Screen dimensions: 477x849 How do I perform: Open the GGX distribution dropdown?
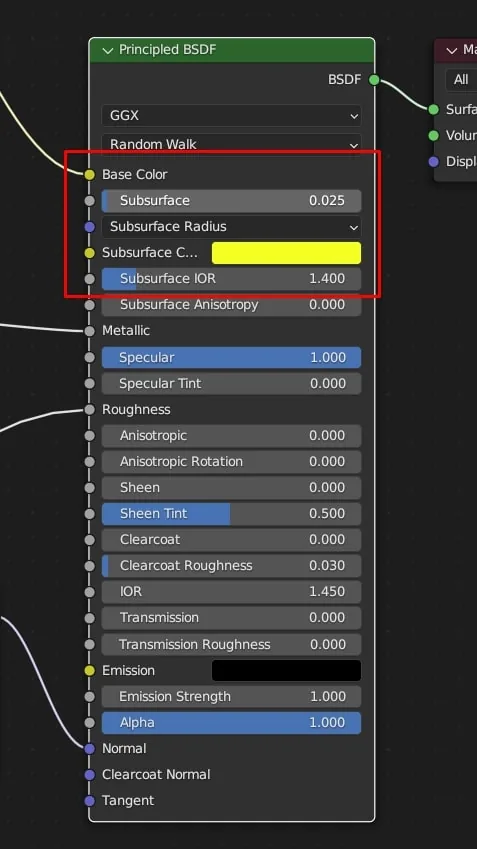231,115
